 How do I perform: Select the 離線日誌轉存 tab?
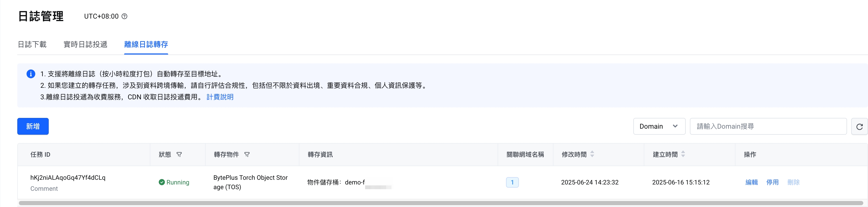click(x=146, y=45)
